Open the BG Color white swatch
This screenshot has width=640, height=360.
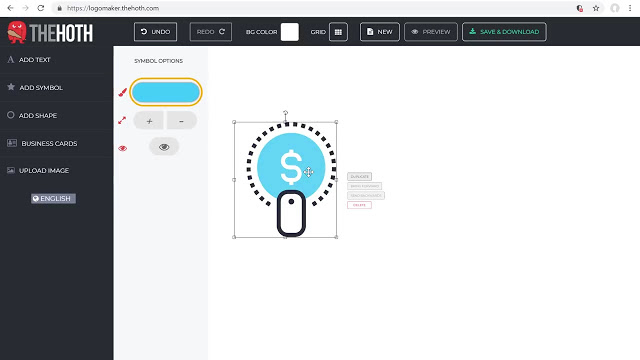[289, 32]
